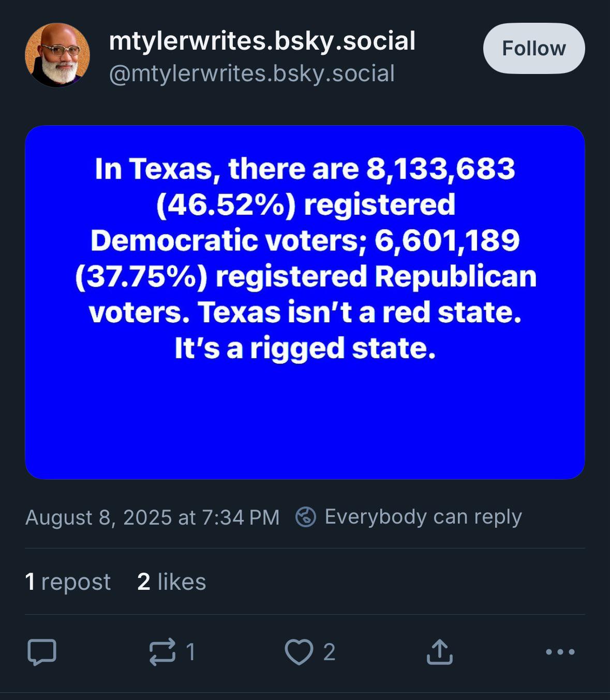Follow mtylerwrites with the Follow button
The image size is (610, 700).
click(x=534, y=48)
